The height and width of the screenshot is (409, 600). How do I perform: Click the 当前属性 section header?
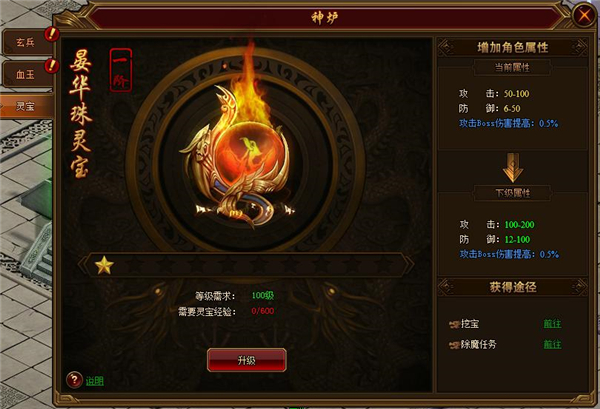point(512,68)
